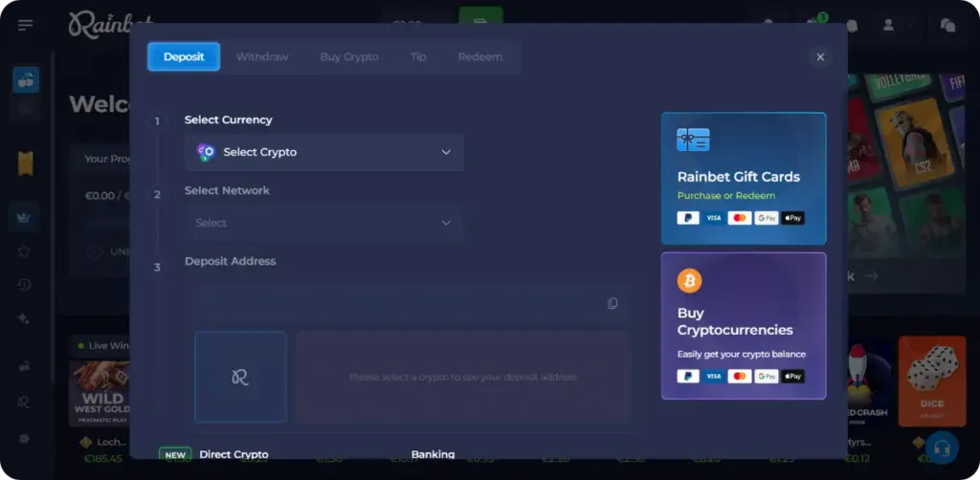Open the rocket Crash game thumbnail
This screenshot has width=980, height=480.
868,383
